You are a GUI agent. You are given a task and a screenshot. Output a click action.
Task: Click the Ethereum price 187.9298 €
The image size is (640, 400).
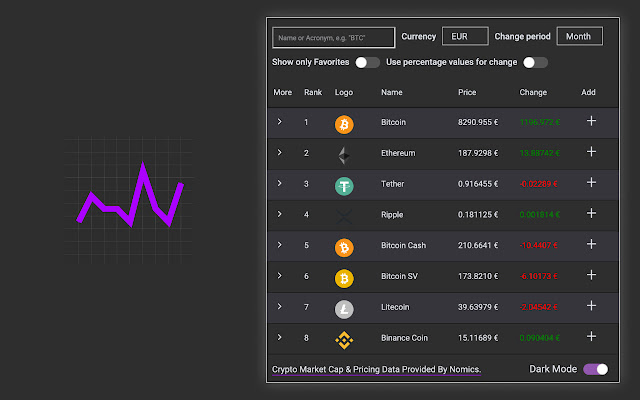(x=478, y=153)
